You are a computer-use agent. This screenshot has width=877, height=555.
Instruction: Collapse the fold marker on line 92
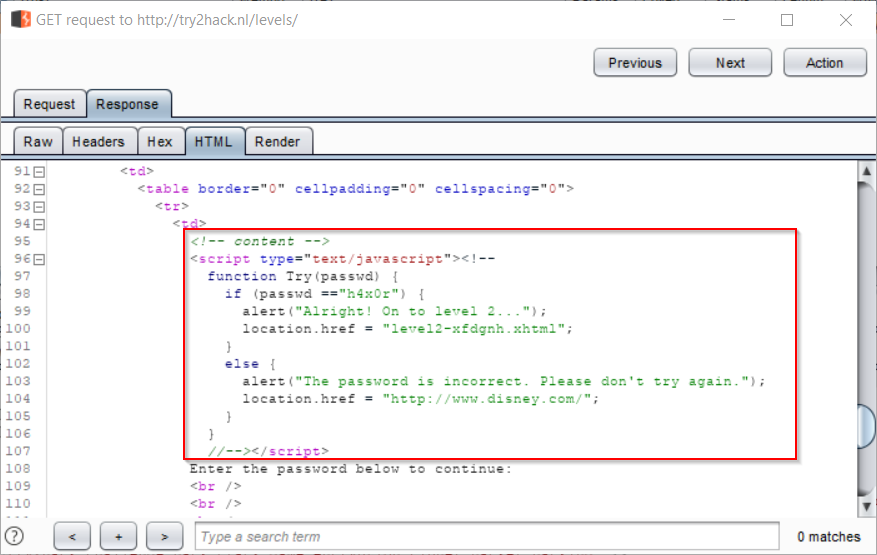coord(39,189)
